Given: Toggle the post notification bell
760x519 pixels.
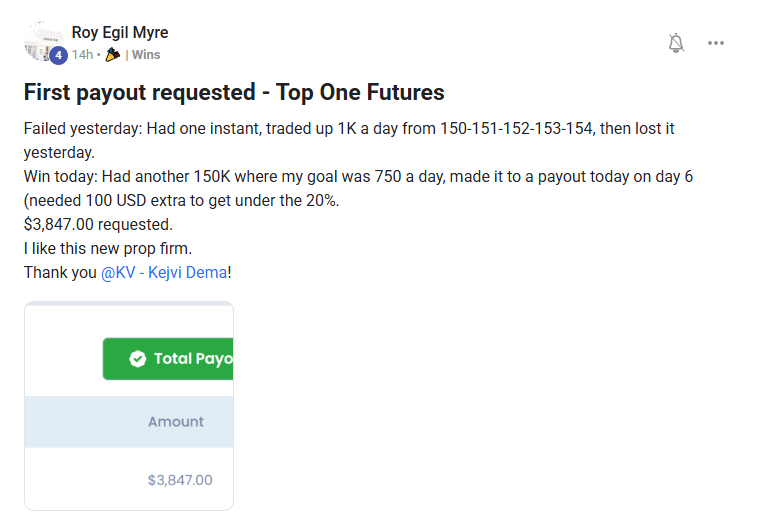Looking at the screenshot, I should pyautogui.click(x=676, y=43).
